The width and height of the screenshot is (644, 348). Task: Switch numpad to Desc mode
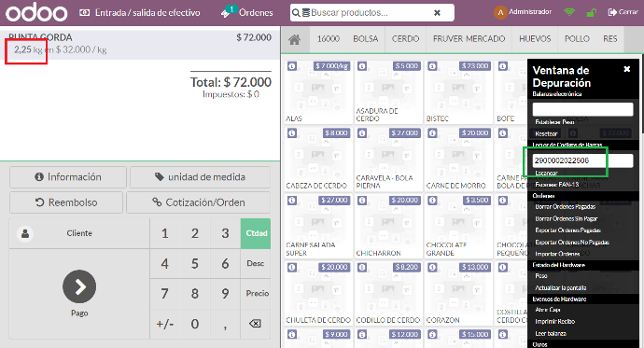256,263
